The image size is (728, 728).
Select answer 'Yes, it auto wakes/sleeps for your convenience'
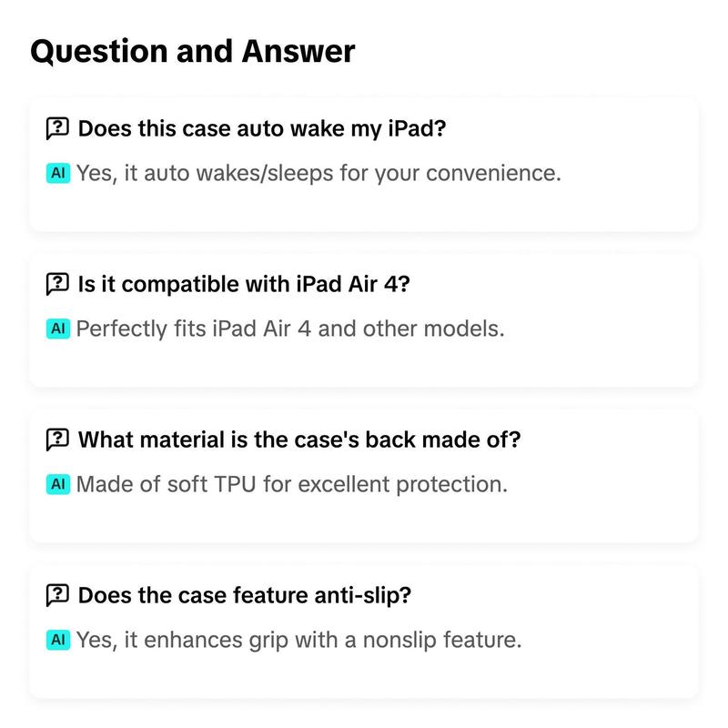318,173
